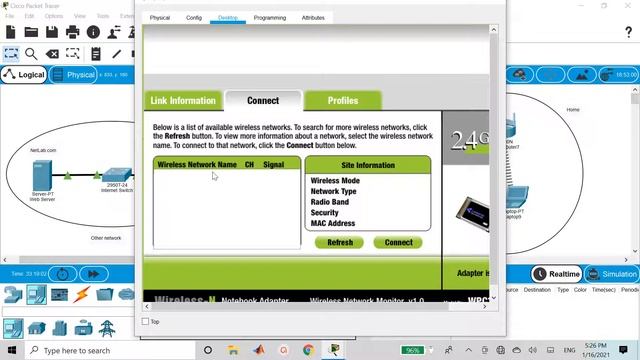The width and height of the screenshot is (640, 360).
Task: Click scroll right arrow of device window
Action: 484,306
